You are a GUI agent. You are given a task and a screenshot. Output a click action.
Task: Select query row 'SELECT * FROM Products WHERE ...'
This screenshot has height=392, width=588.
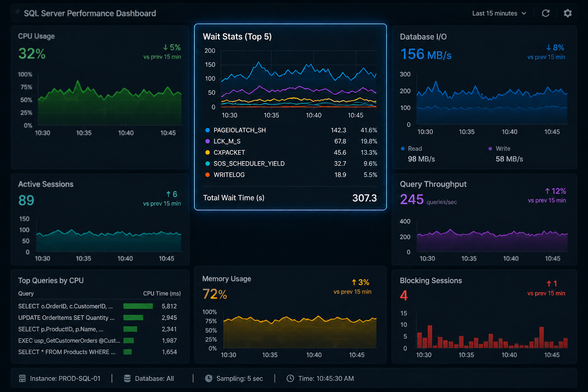coord(98,352)
